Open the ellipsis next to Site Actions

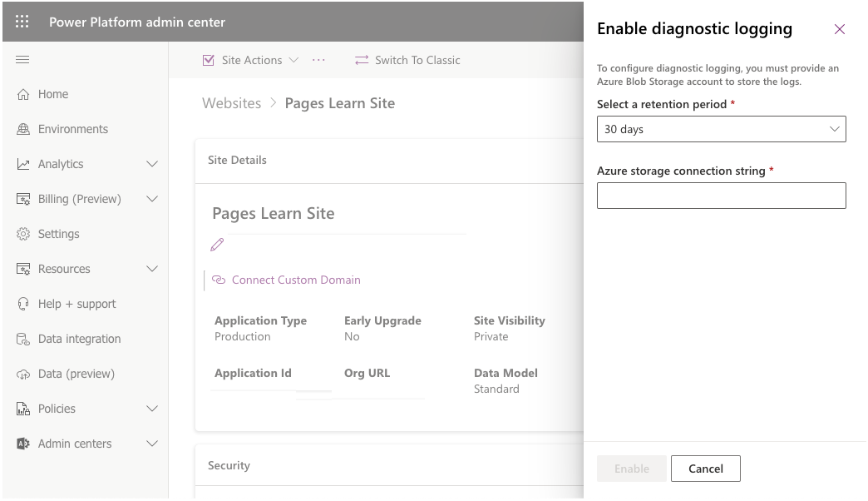[320, 60]
